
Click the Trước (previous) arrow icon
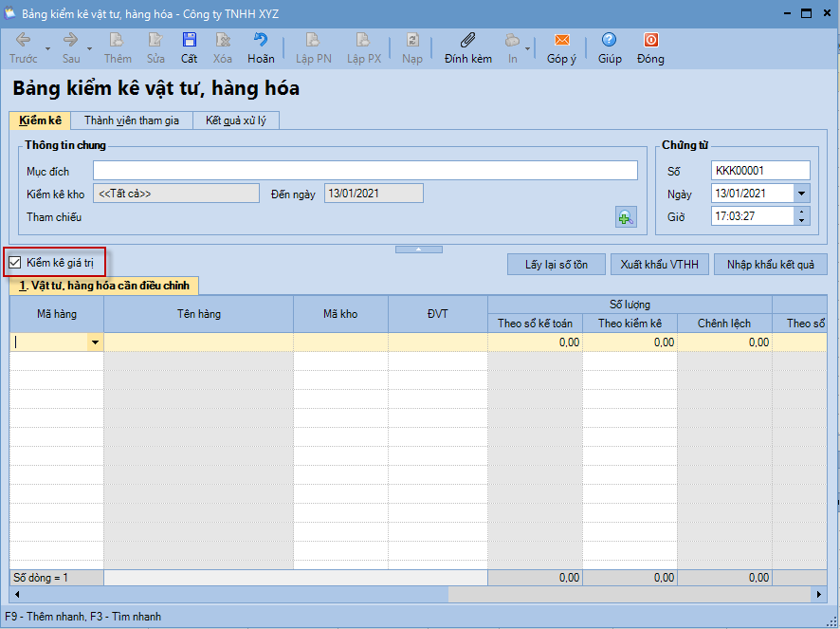coord(23,40)
